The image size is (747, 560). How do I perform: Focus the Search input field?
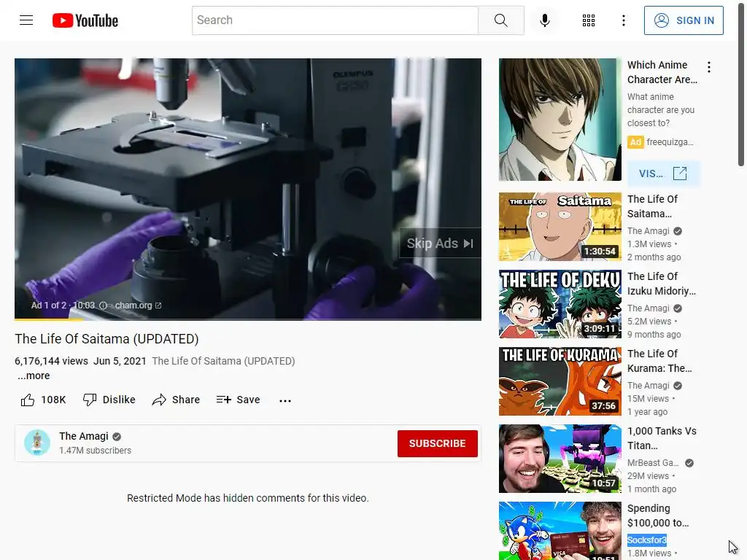(335, 20)
